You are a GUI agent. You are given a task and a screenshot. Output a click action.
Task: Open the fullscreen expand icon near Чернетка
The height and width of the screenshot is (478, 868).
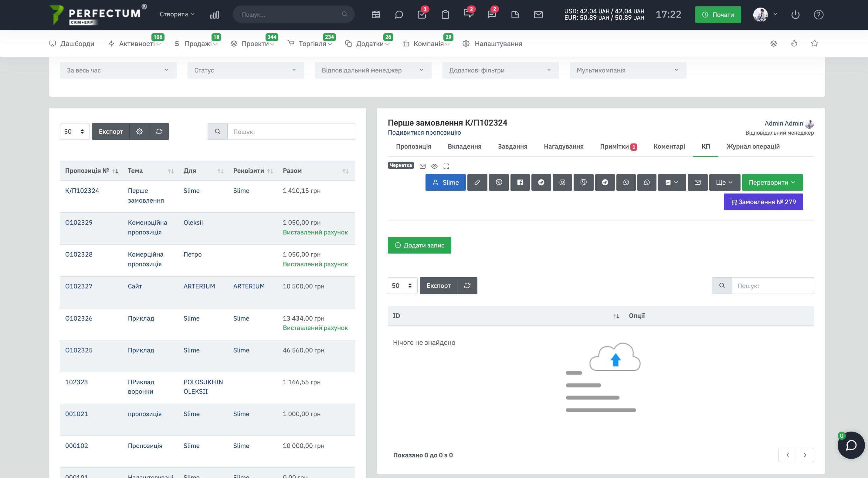446,166
